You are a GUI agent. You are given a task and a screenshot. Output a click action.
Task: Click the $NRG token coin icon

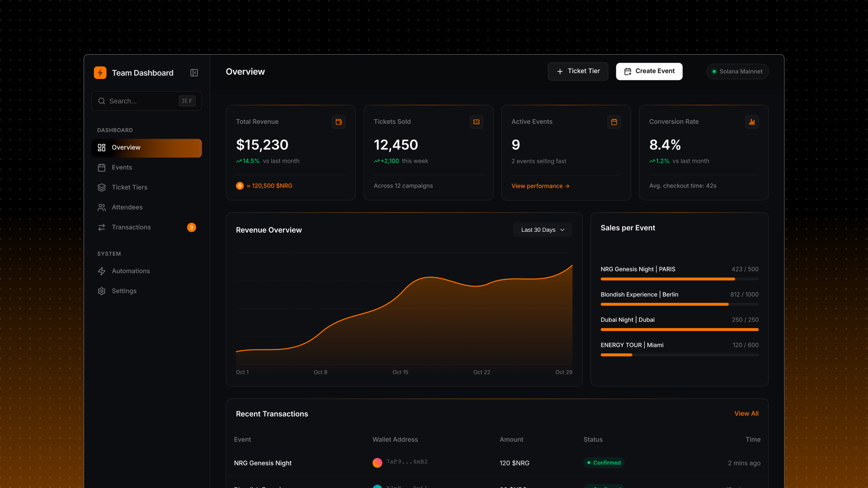240,186
